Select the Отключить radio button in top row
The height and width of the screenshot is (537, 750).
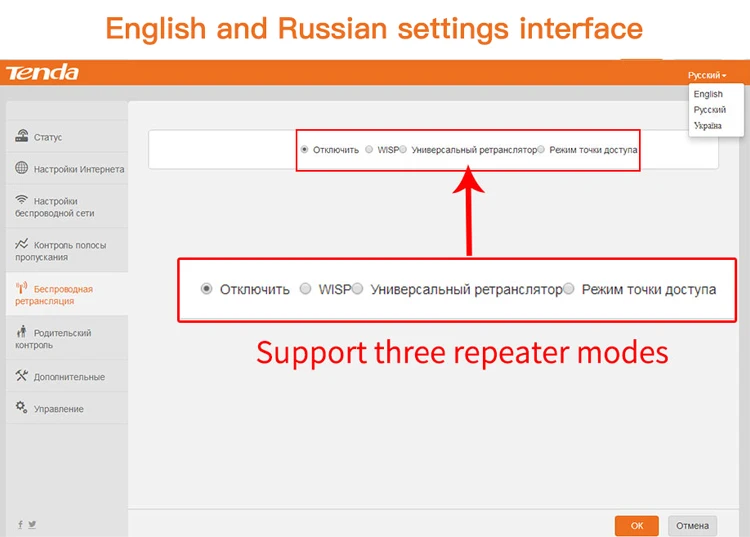coord(304,150)
